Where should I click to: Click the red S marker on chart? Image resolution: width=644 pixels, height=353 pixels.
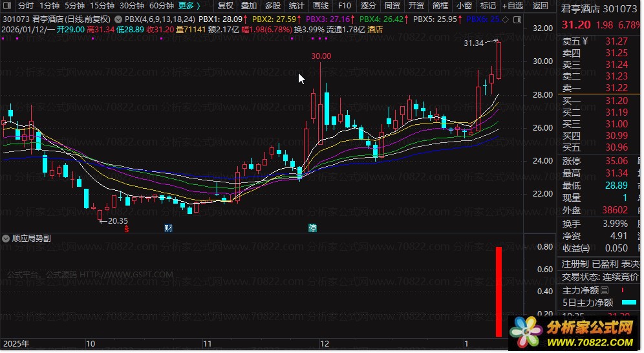tap(127, 229)
